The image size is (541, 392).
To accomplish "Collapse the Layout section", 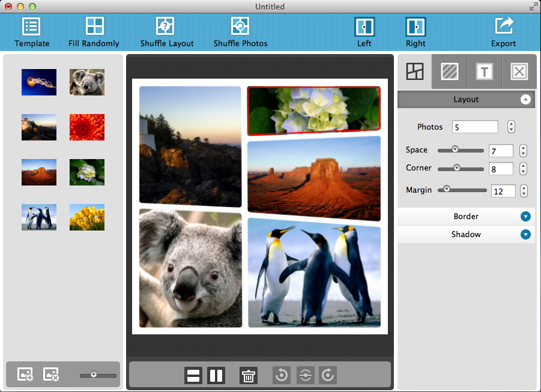I will [x=526, y=100].
